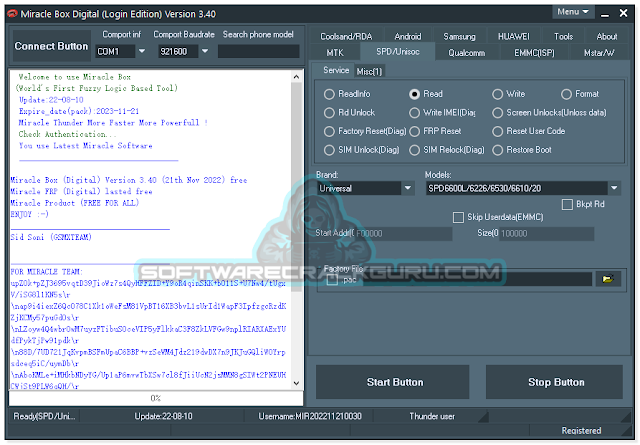Click the 0% progress bar
Image resolution: width=640 pixels, height=445 pixels.
pos(156,398)
